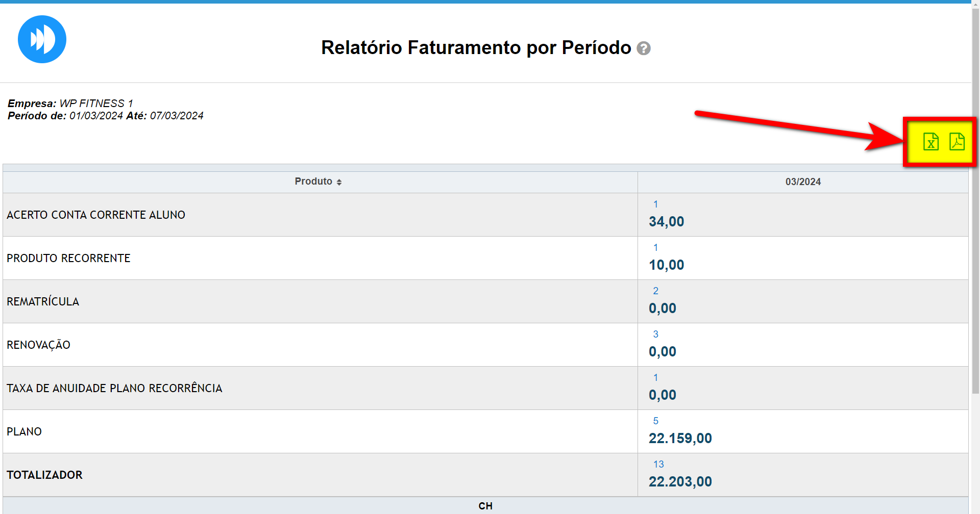Screen dimensions: 980x514
Task: Open quantity 1 for TAXA DE ANUIDADE PLANO RECORRÊNCIA
Action: 655,378
